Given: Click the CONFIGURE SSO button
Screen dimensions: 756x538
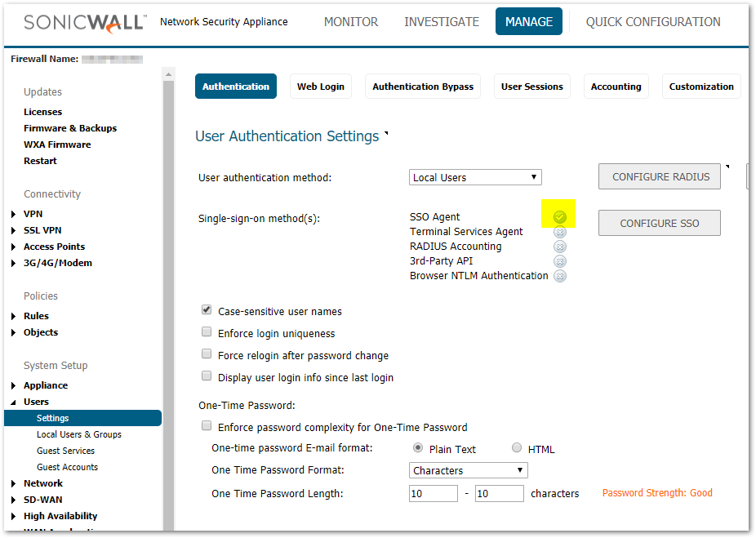Looking at the screenshot, I should 659,223.
